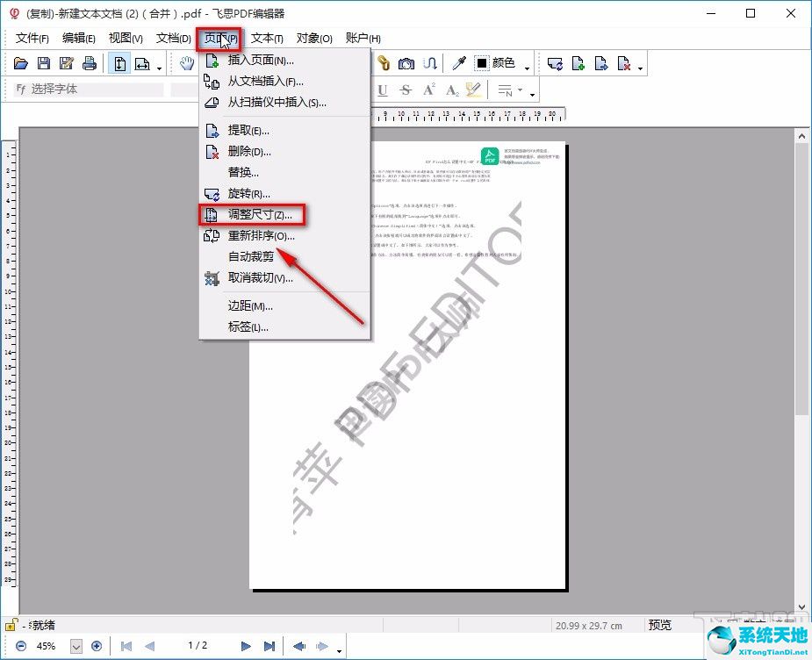812x660 pixels.
Task: Click the Print icon in toolbar
Action: [x=89, y=63]
